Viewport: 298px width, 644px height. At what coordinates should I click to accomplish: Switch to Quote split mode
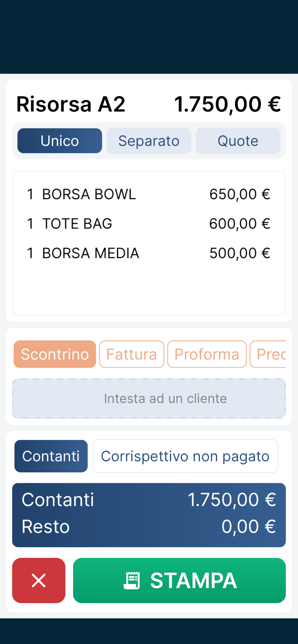pyautogui.click(x=238, y=141)
